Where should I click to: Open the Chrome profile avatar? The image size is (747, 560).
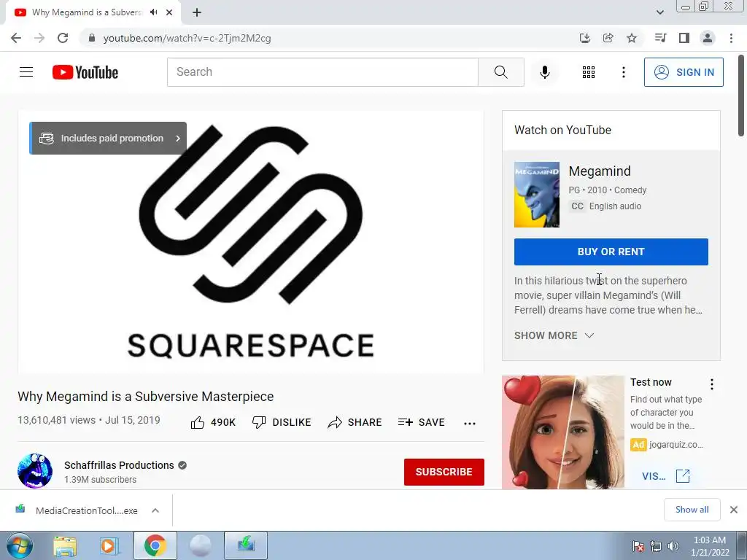pos(708,38)
